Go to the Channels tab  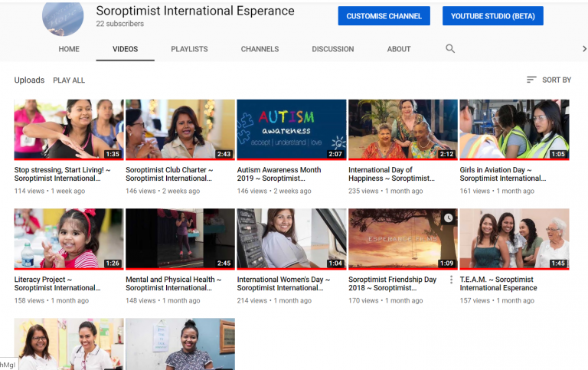260,49
